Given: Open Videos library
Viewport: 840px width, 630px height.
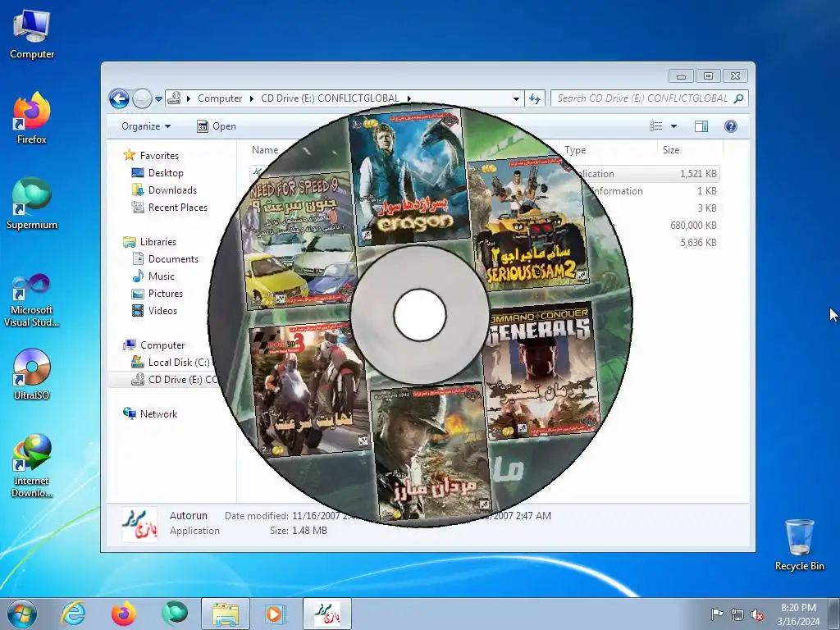Looking at the screenshot, I should (154, 311).
